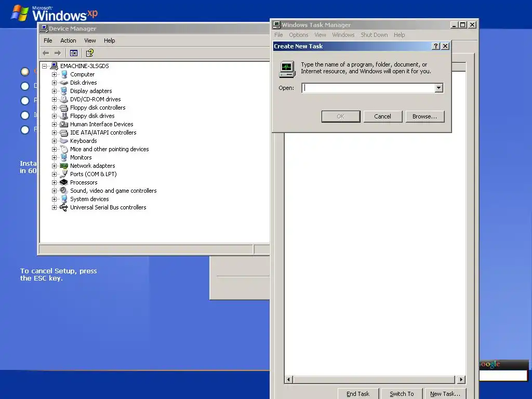Select the Floppy disk drives icon
The height and width of the screenshot is (399, 532).
(x=64, y=116)
